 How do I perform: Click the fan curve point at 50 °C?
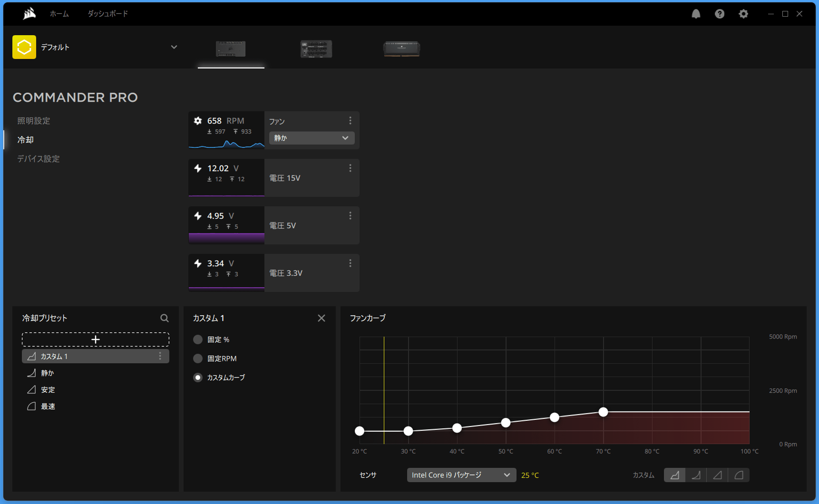click(506, 423)
